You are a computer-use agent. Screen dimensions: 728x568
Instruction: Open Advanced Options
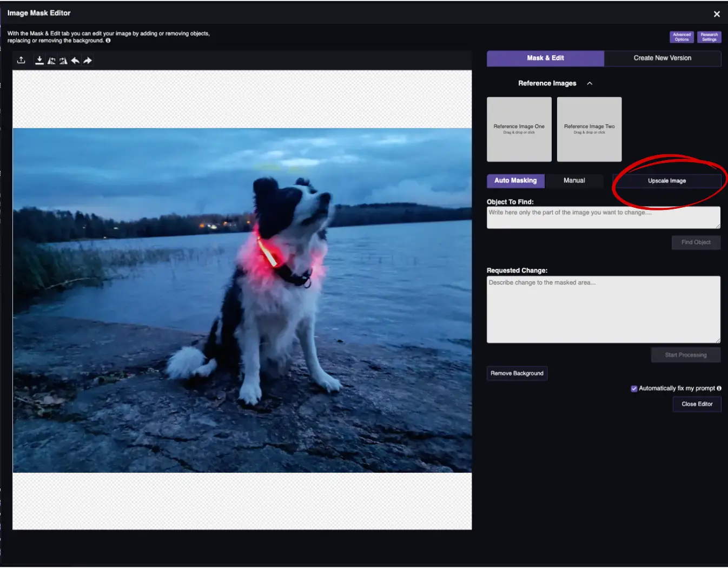[681, 37]
